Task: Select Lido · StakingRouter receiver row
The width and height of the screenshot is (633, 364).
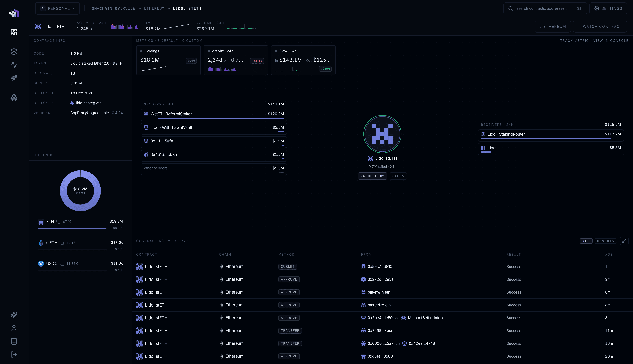Action: [551, 135]
